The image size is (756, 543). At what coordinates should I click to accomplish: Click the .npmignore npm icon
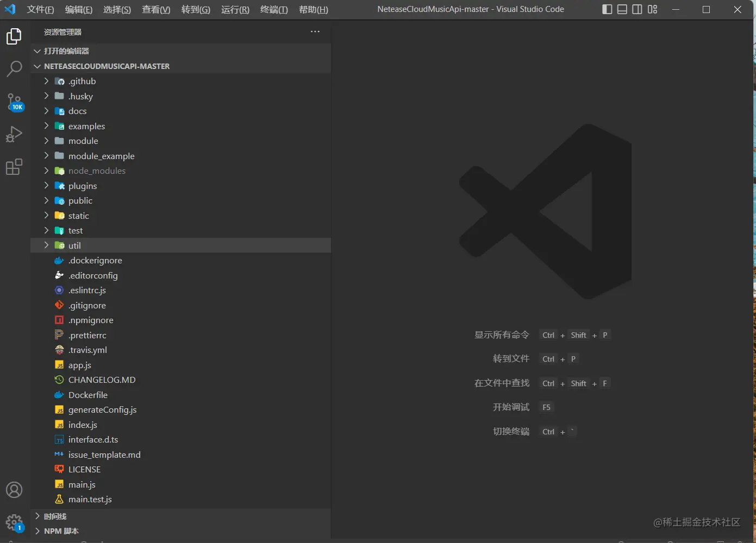(x=59, y=320)
